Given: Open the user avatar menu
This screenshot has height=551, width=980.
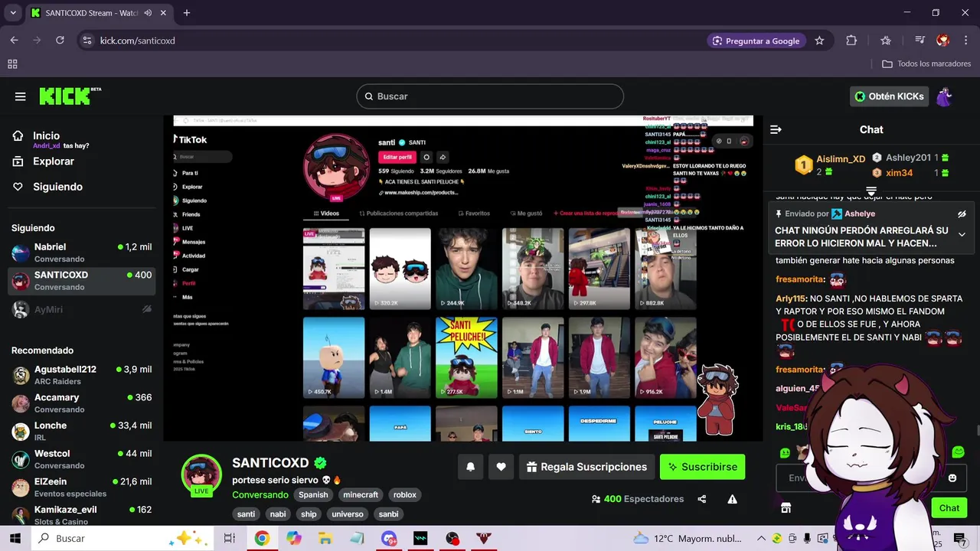Looking at the screenshot, I should (x=944, y=96).
